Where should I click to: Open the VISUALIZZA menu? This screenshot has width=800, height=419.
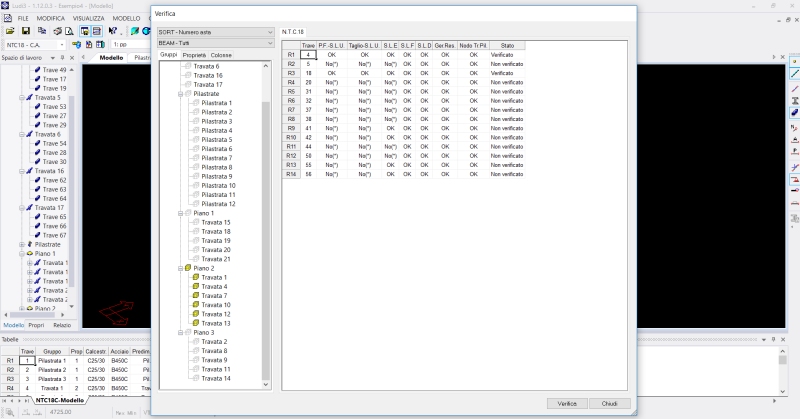click(88, 18)
